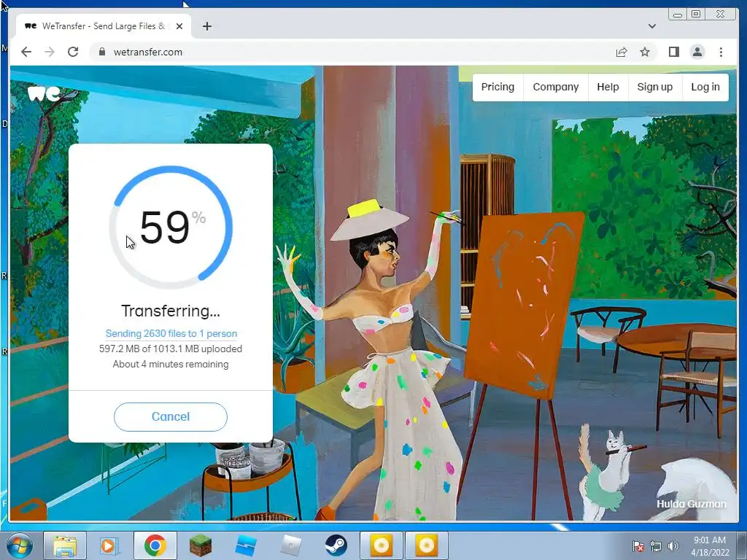Open Windows Explorer from taskbar

65,545
